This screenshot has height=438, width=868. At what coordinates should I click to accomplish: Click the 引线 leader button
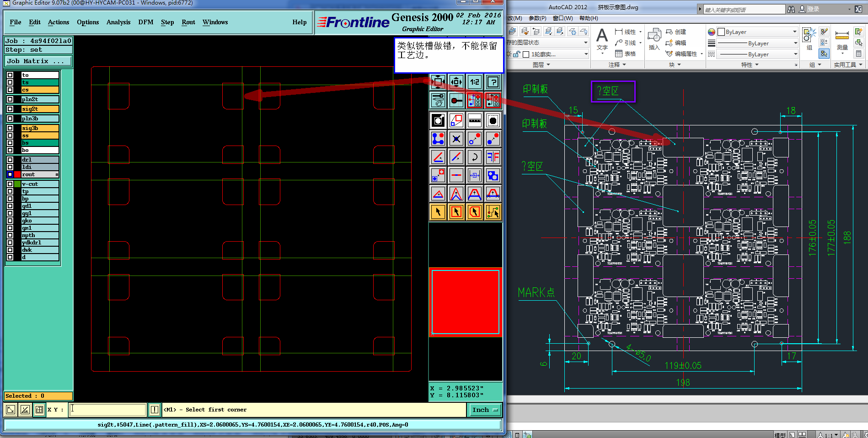[626, 43]
